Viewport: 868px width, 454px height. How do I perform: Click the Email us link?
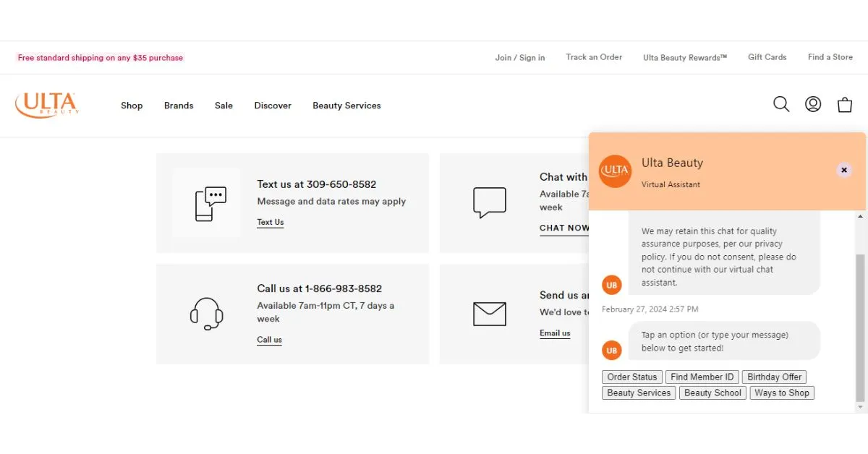point(555,333)
